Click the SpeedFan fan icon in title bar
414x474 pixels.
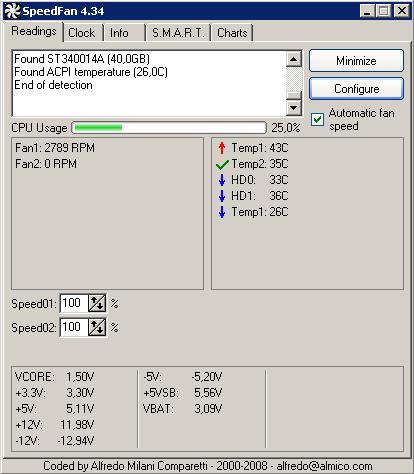(x=12, y=11)
